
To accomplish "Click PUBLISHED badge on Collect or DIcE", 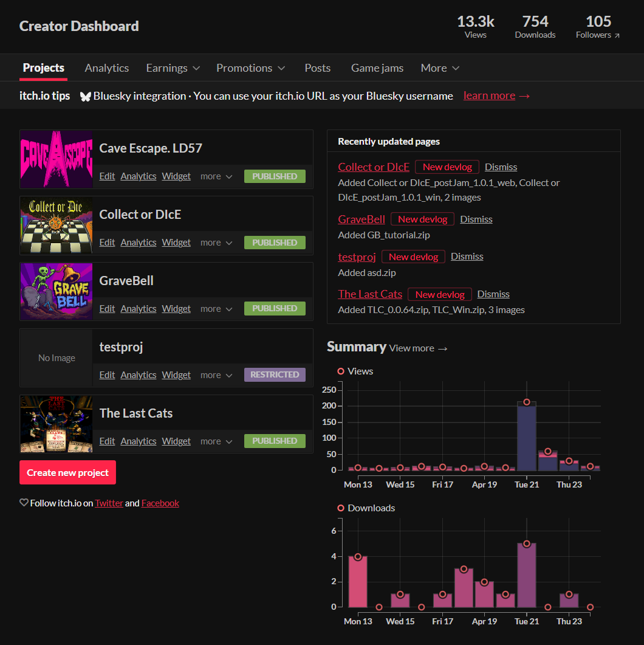I will pyautogui.click(x=275, y=243).
